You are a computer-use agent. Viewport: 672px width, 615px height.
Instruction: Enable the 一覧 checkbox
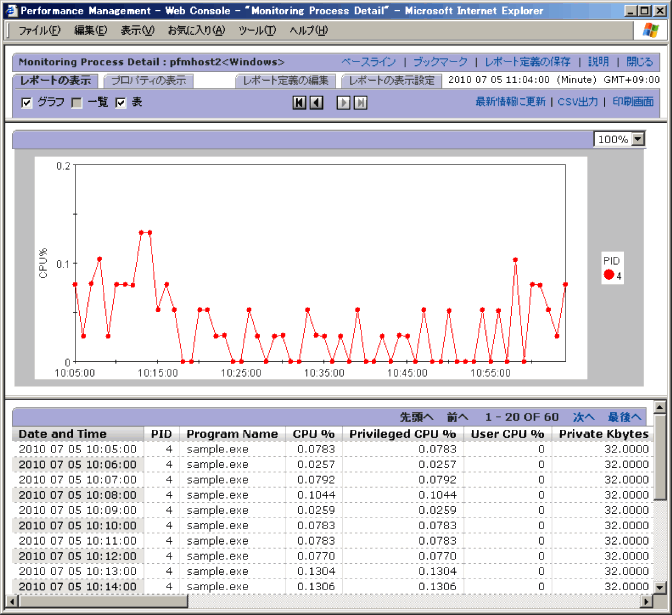pos(77,102)
